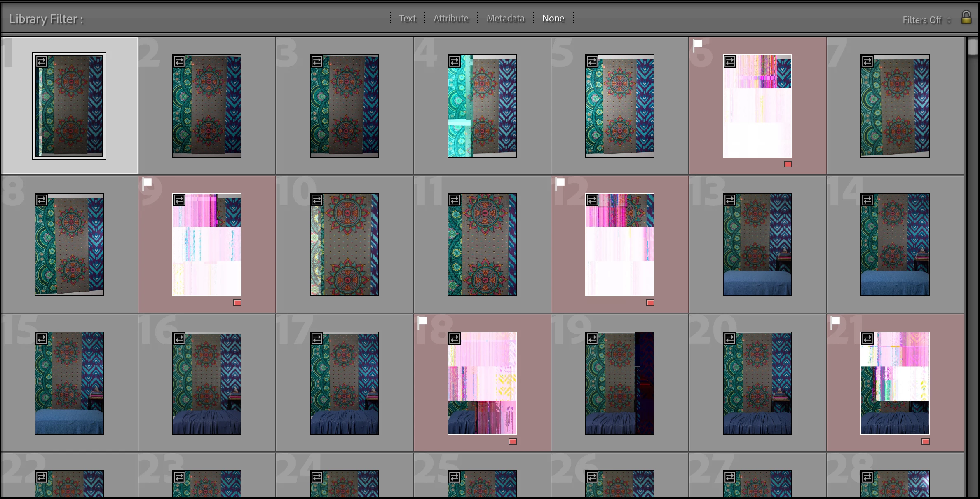Click red color label on photo 12
980x499 pixels.
[x=650, y=303]
